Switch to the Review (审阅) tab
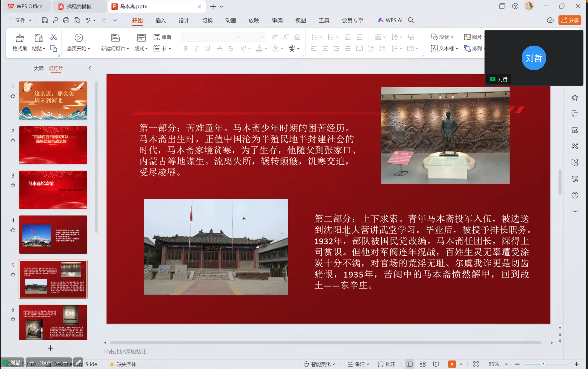The image size is (588, 369). pyautogui.click(x=277, y=20)
